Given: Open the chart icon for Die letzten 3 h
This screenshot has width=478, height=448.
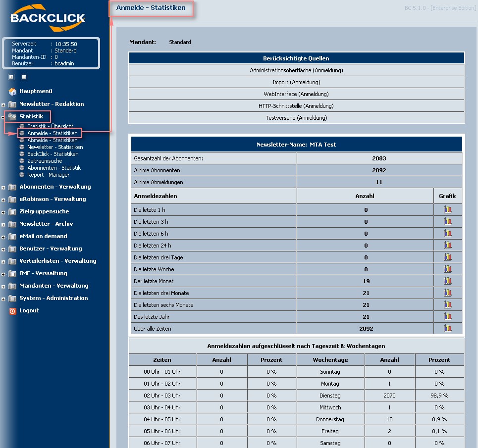Looking at the screenshot, I should pyautogui.click(x=447, y=221).
